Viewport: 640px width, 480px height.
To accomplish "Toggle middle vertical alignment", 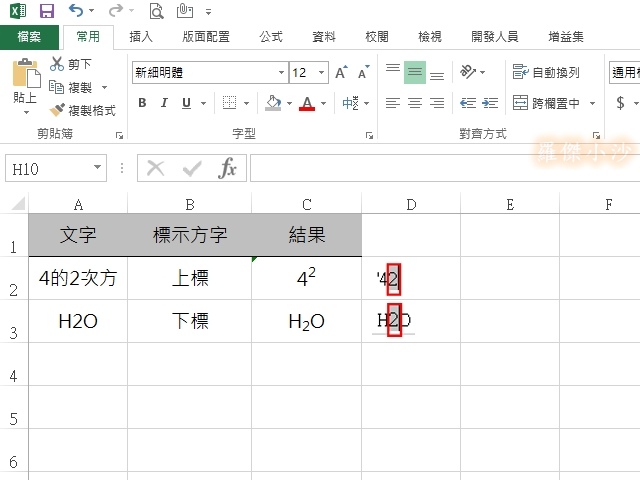I will [415, 72].
